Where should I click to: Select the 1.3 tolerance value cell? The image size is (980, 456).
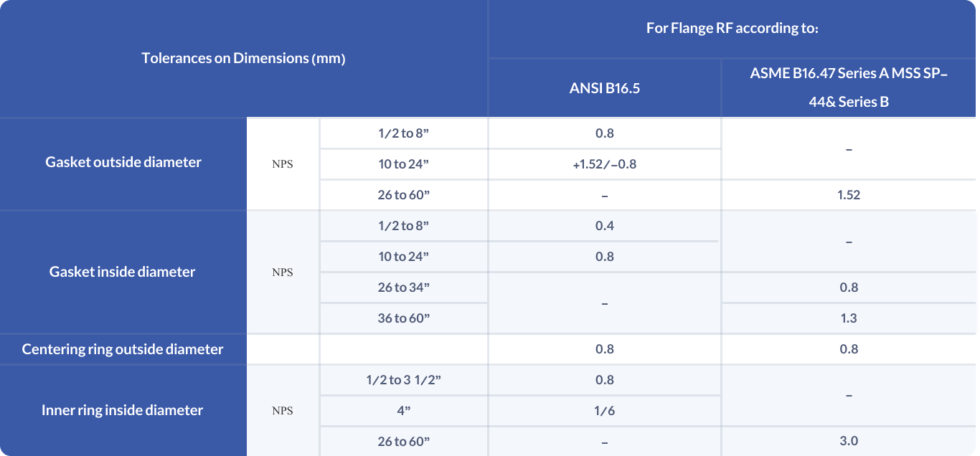coord(849,318)
